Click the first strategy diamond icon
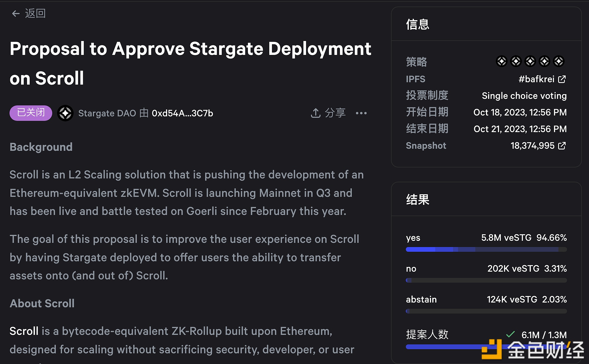This screenshot has height=364, width=589. point(502,61)
